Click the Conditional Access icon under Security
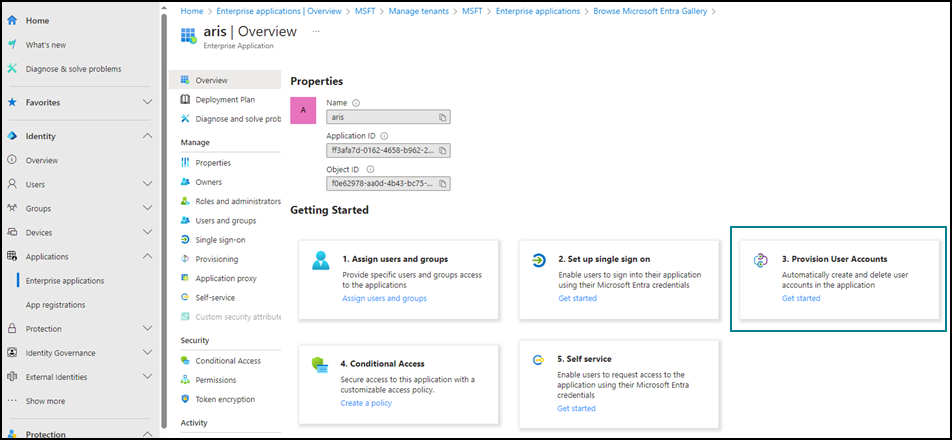 pos(185,360)
